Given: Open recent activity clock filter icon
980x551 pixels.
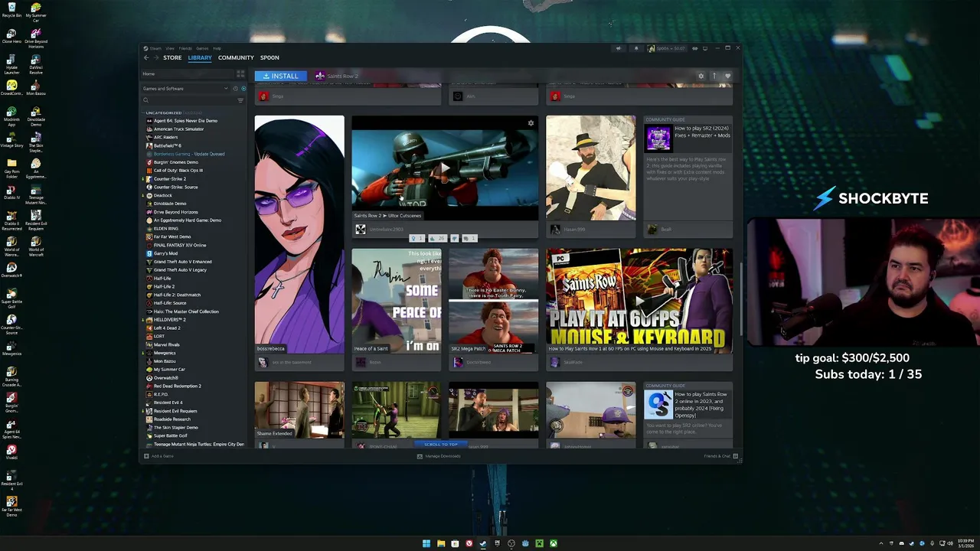Looking at the screenshot, I should pyautogui.click(x=235, y=89).
